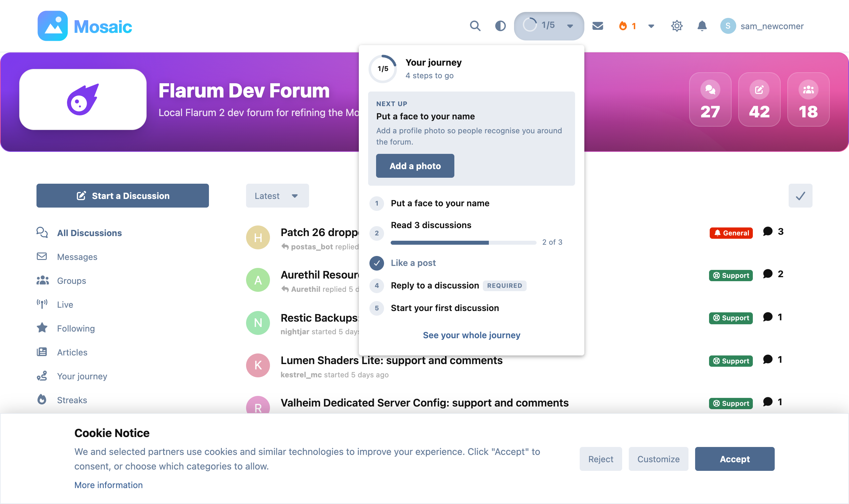Viewport: 849px width, 504px height.
Task: Click the Read 3 discussions progress bar
Action: click(x=463, y=242)
